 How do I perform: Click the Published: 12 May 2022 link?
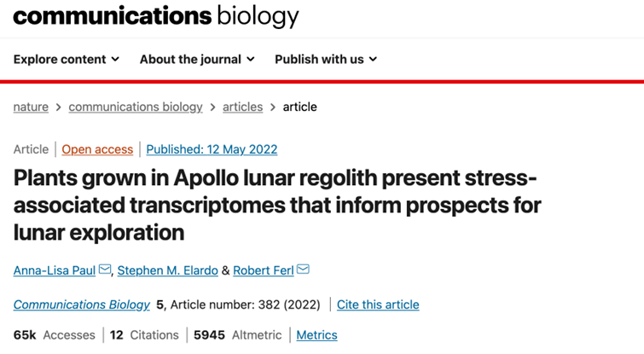click(212, 149)
